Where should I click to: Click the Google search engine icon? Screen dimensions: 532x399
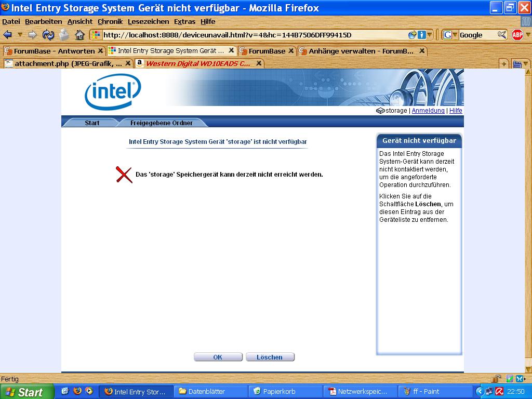447,35
